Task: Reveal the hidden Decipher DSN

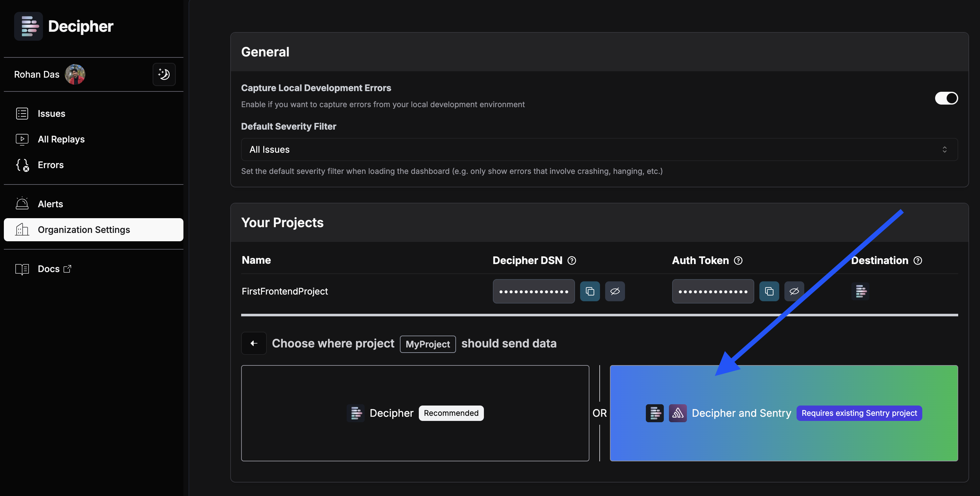Action: pos(615,291)
